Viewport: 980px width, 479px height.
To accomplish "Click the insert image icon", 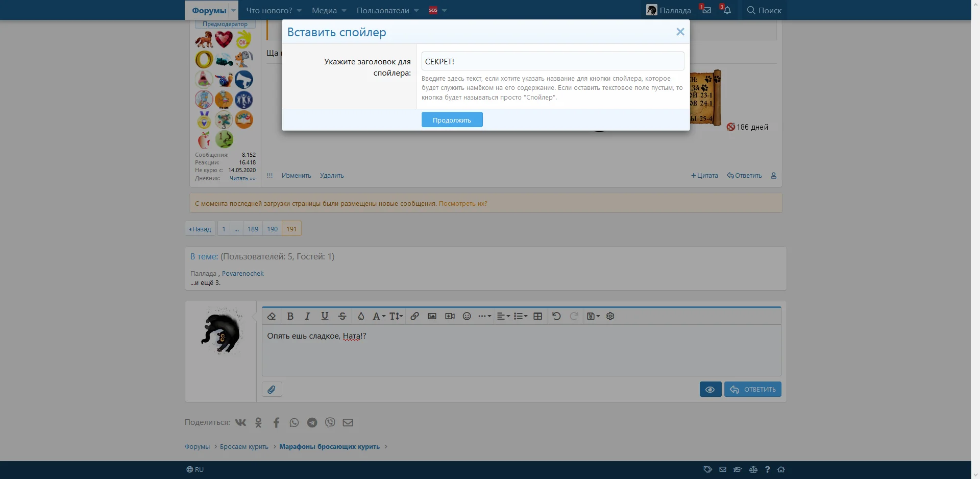I will click(432, 316).
